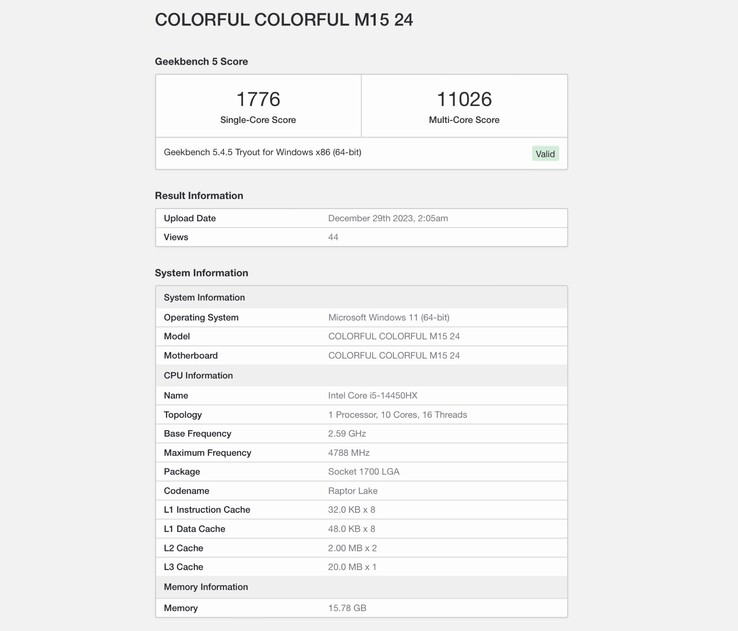Click the Raptor Lake codename value

[x=353, y=491]
